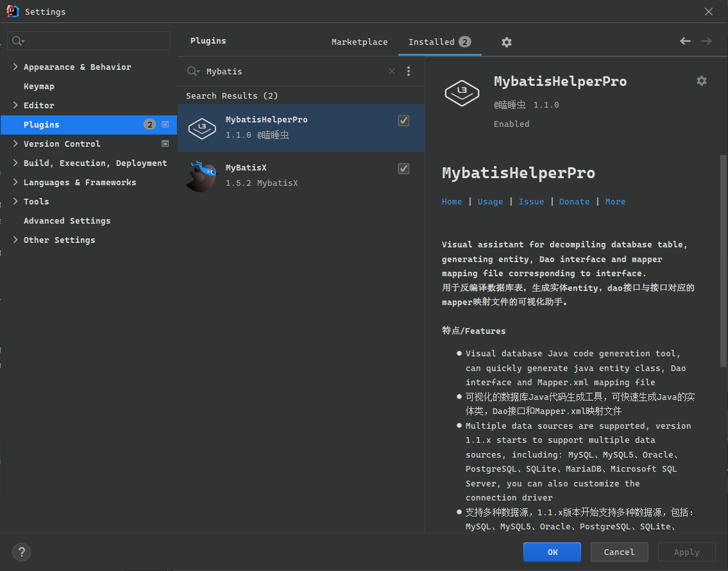This screenshot has height=571, width=728.
Task: Expand Build, Execution, Deployment node
Action: point(15,163)
